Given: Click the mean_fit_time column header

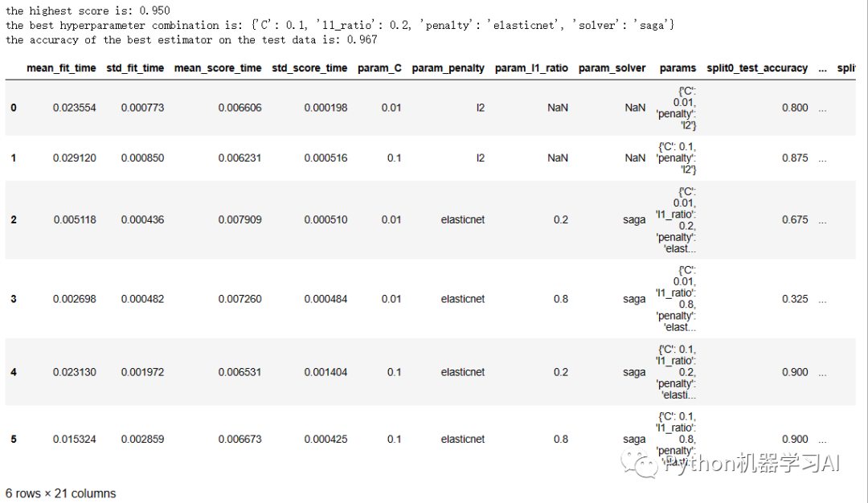Looking at the screenshot, I should 61,68.
